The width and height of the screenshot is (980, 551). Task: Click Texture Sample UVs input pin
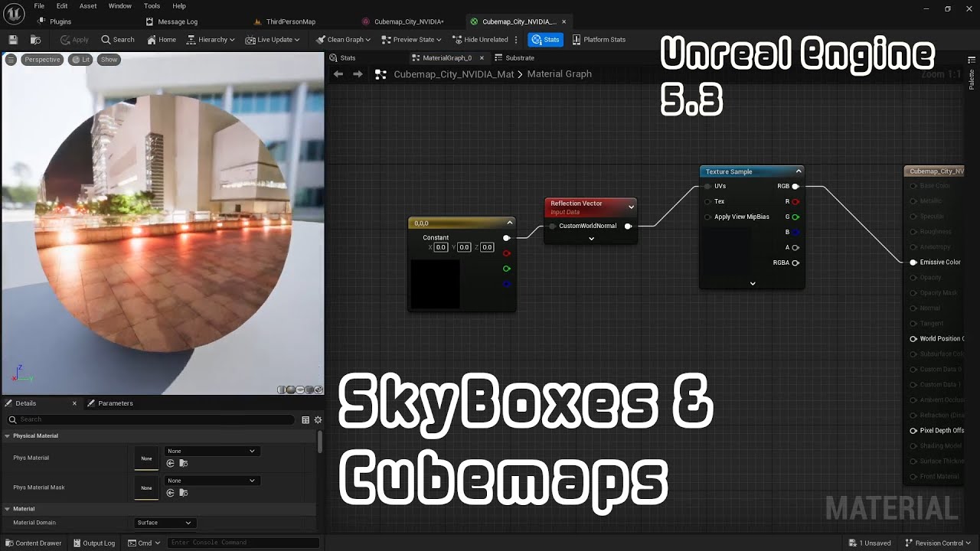[707, 186]
